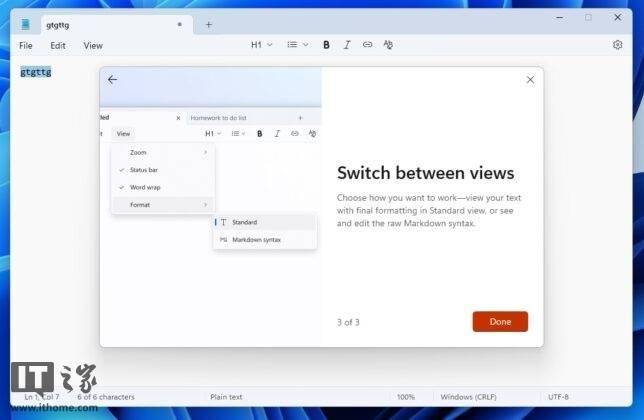644x420 pixels.
Task: Add a new tab with the plus button
Action: pos(208,24)
